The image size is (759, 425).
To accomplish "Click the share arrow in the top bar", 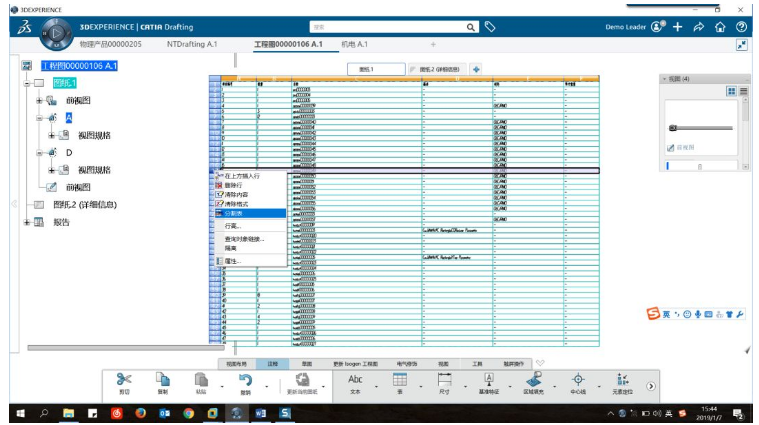I will pos(698,27).
